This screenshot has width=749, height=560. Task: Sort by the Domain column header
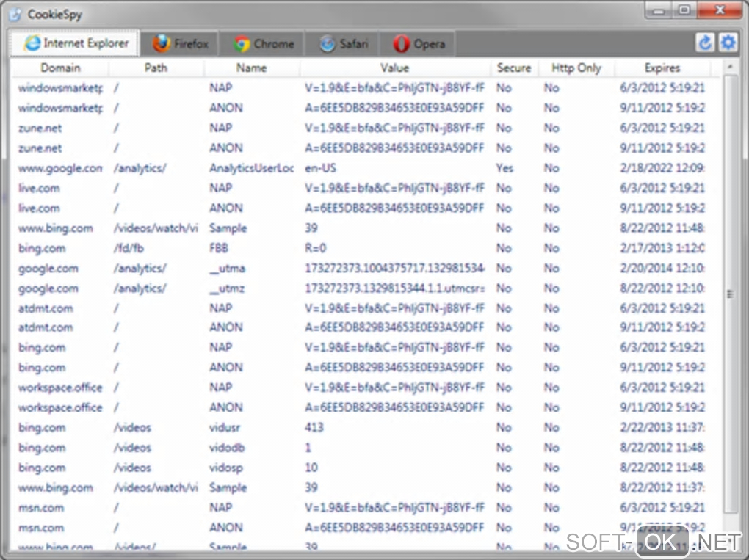[x=60, y=68]
